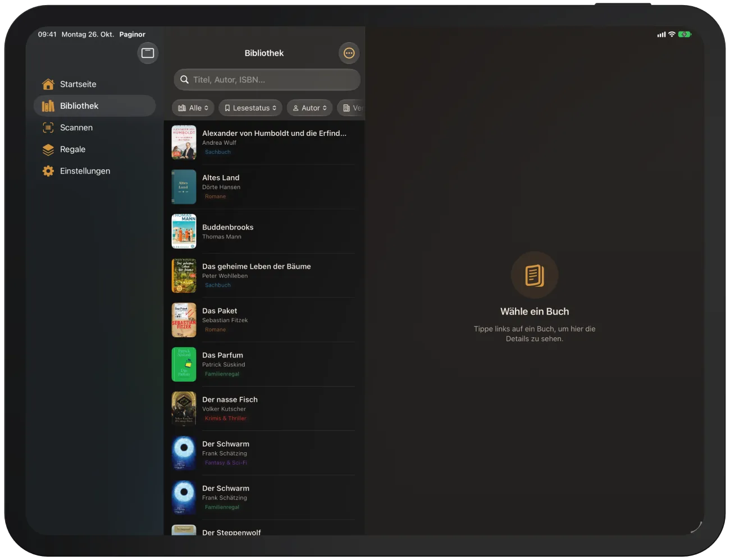The image size is (730, 560).
Task: Click the Fantasy & Sci-Fi tag
Action: click(x=226, y=463)
